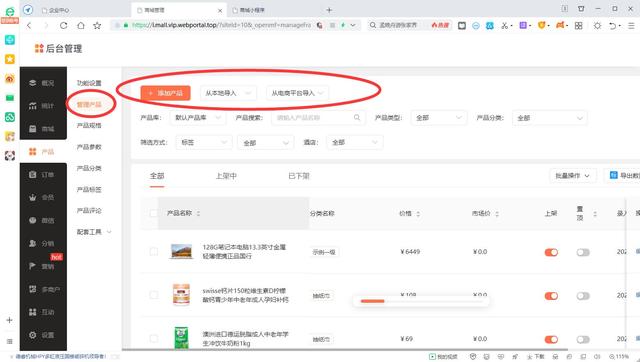Expand the 从本地导入 dropdown

click(229, 93)
